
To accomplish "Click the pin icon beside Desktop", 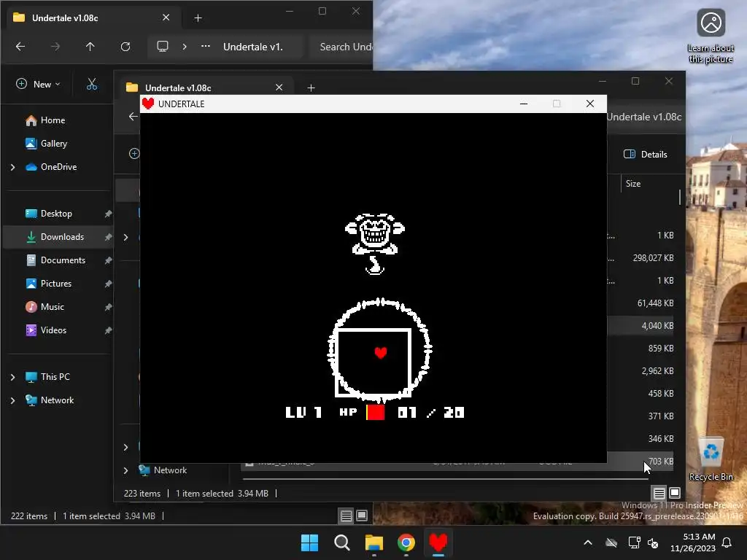I will coord(108,214).
